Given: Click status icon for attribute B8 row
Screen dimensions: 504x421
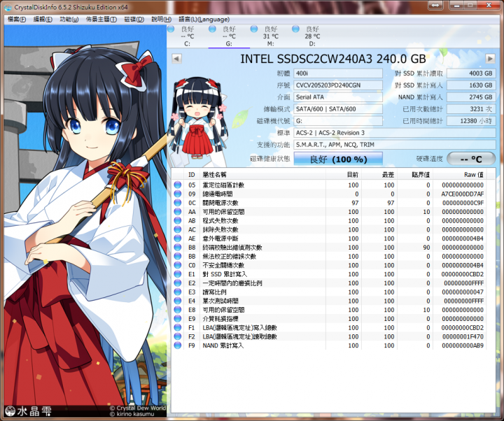Looking at the screenshot, I should coord(177,248).
